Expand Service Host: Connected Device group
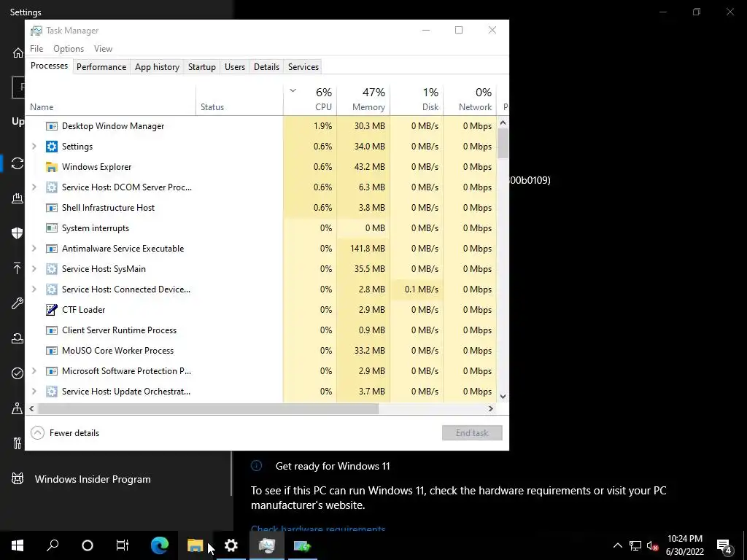 click(34, 289)
